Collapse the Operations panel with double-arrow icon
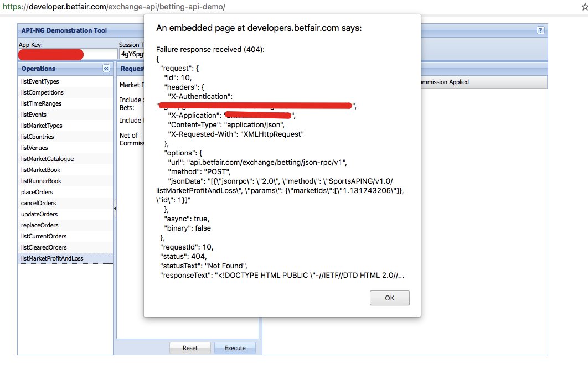The image size is (588, 369). [x=106, y=68]
